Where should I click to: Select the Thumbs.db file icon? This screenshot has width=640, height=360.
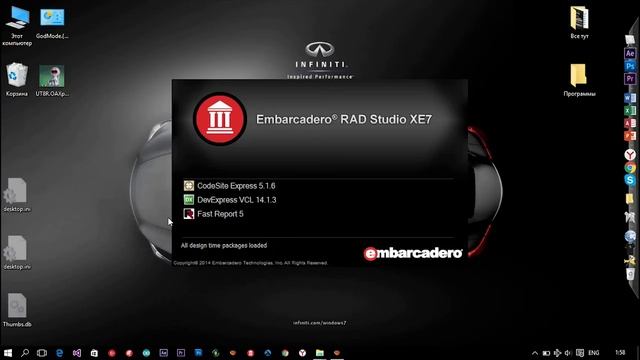(x=17, y=310)
